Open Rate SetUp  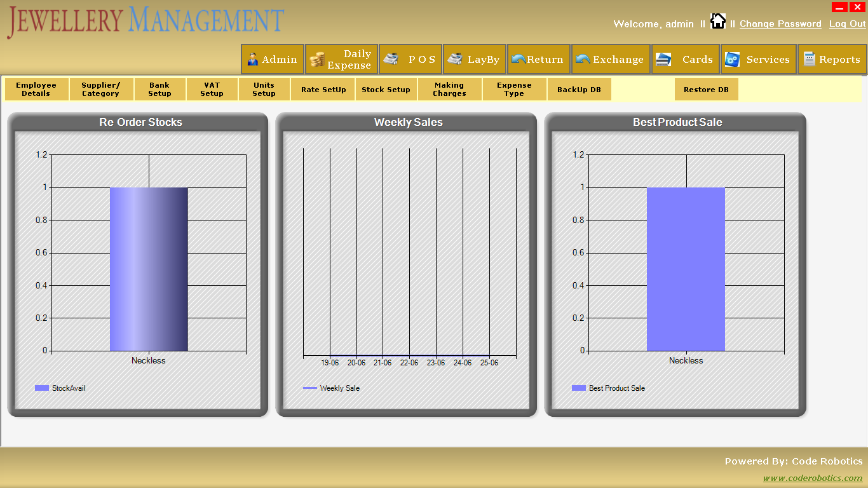[323, 90]
